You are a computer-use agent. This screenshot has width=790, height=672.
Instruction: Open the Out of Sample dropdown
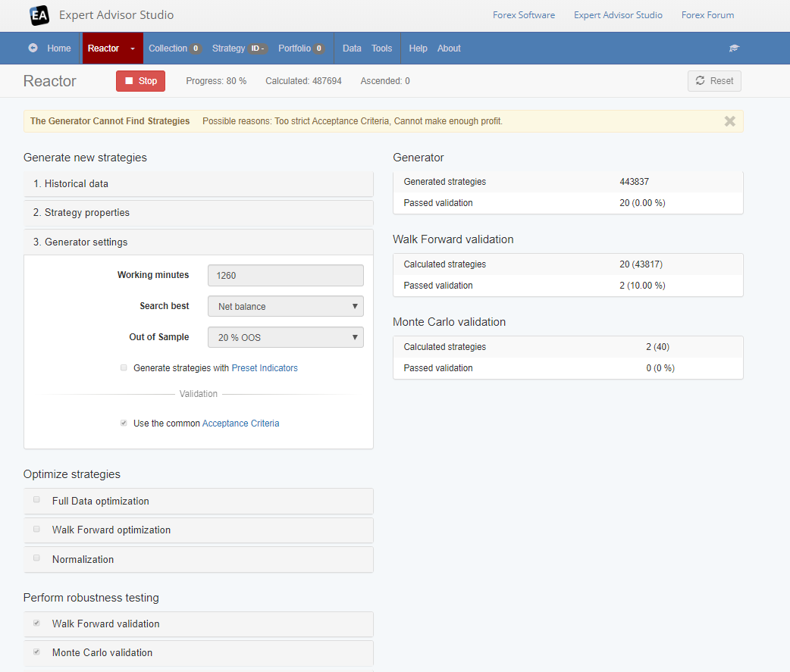[286, 337]
